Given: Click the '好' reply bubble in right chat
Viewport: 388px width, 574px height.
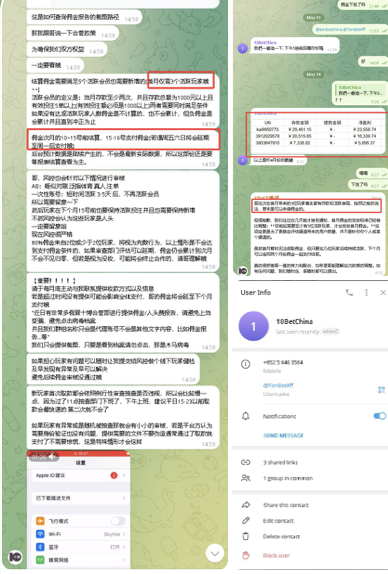Looking at the screenshot, I should click(372, 62).
